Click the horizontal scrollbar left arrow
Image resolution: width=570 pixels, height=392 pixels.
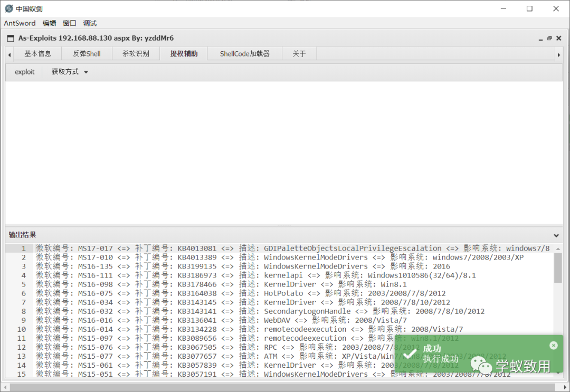[5, 387]
